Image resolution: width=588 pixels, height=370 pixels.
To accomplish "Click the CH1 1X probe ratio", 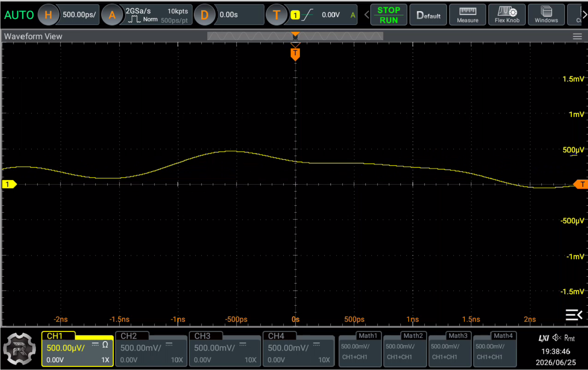I will [x=105, y=360].
